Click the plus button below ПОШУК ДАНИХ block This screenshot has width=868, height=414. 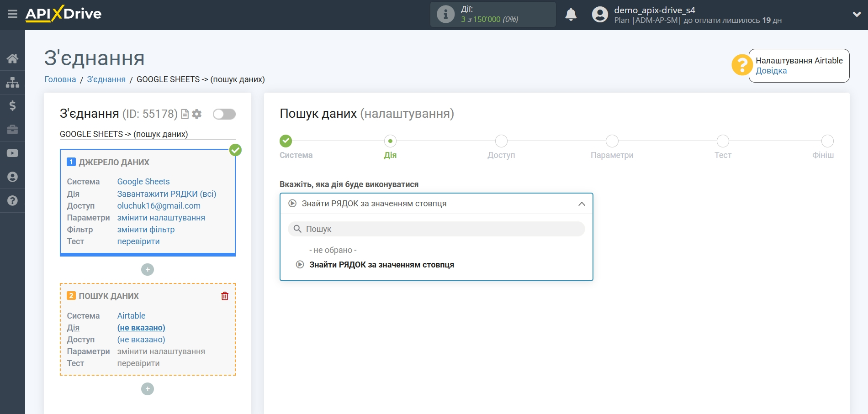pyautogui.click(x=148, y=389)
